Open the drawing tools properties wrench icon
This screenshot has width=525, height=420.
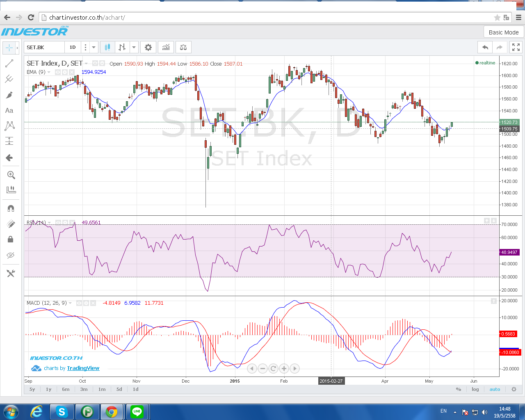pyautogui.click(x=11, y=274)
